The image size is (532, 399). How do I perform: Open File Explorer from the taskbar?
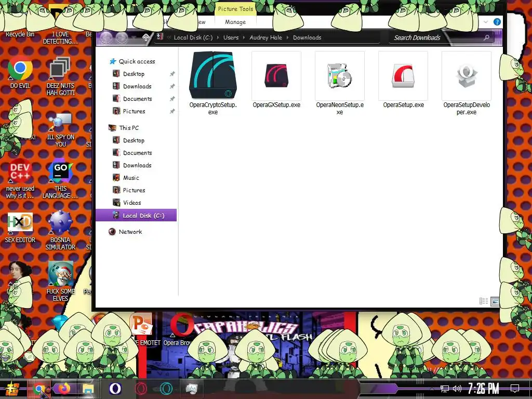tap(87, 389)
